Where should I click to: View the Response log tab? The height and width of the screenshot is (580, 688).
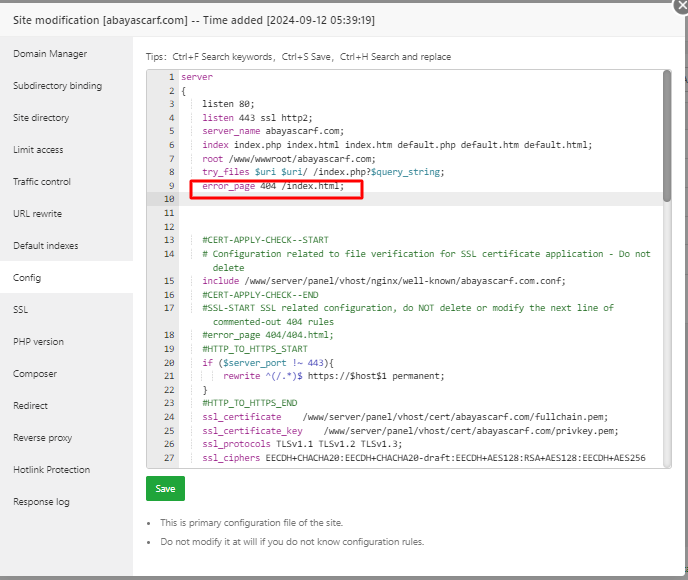[41, 502]
